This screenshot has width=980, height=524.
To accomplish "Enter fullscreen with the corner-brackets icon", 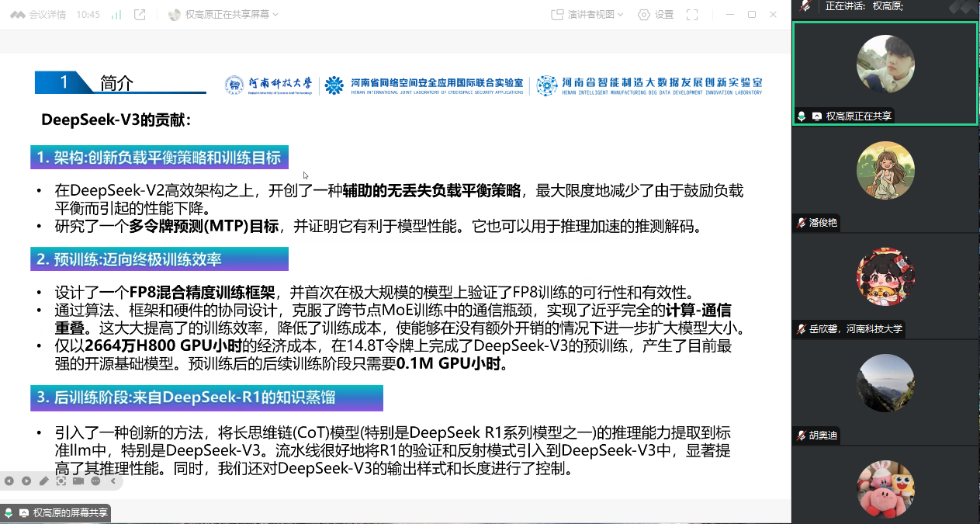I will coord(692,14).
